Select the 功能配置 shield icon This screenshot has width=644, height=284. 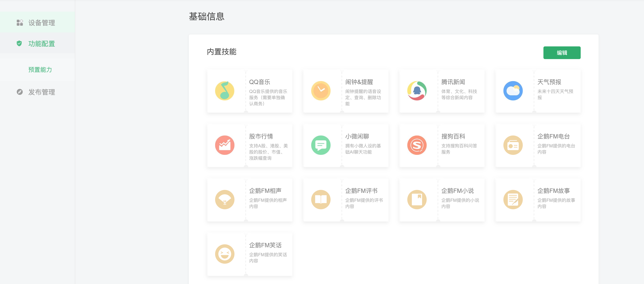(x=20, y=43)
